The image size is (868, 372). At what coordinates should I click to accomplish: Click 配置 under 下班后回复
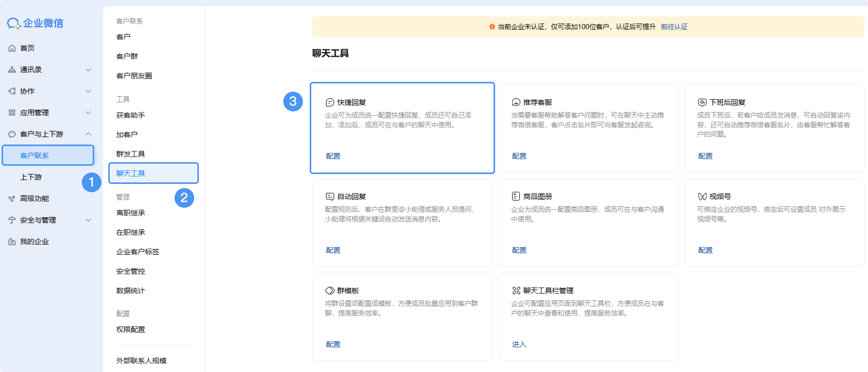tap(705, 156)
